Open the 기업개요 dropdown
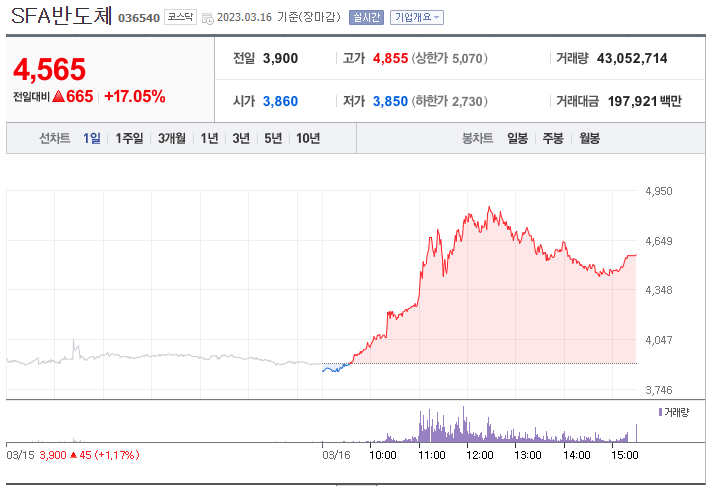Viewport: 706px width, 486px height. click(416, 18)
